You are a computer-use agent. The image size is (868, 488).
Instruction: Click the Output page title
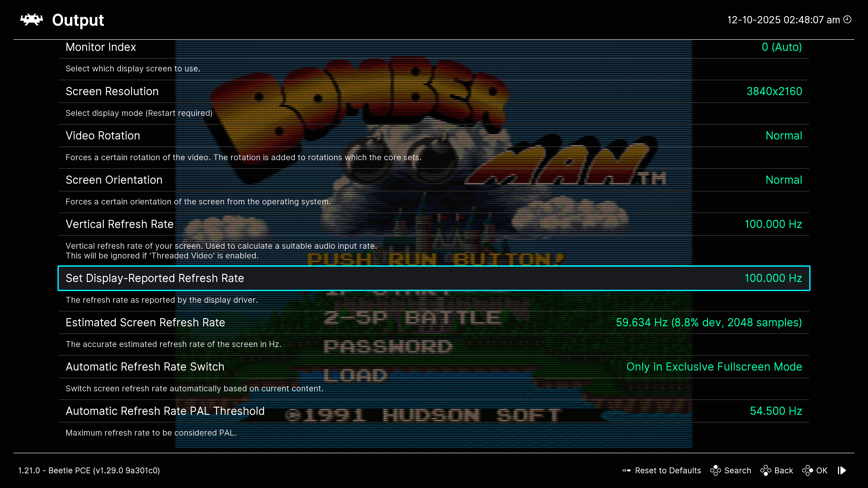78,20
